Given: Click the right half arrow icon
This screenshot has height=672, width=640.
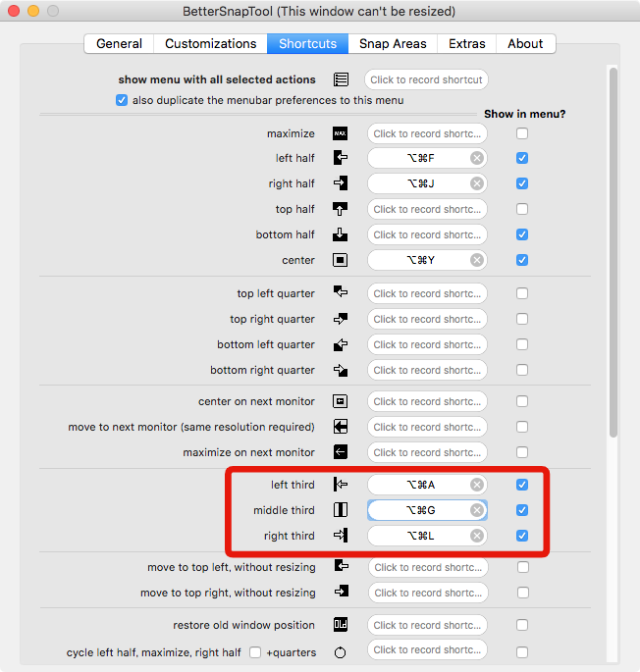Looking at the screenshot, I should [x=341, y=183].
